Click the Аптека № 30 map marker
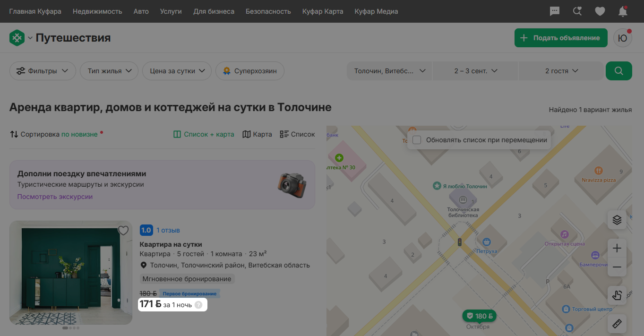 338,158
